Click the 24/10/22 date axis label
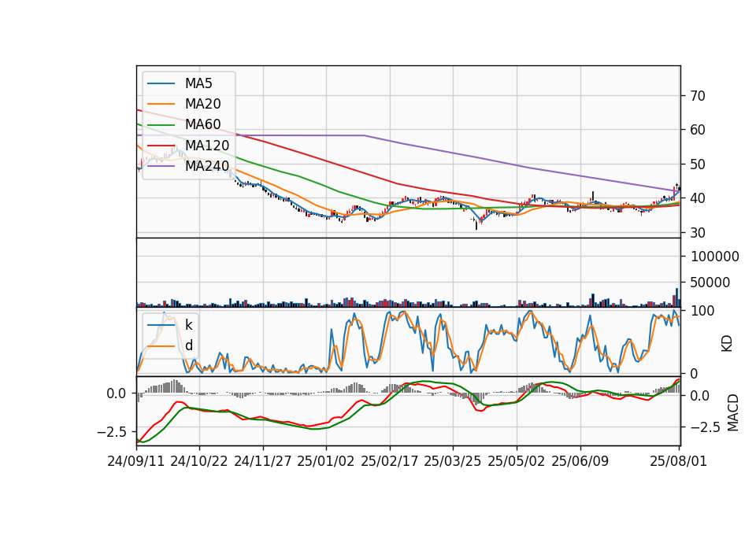Screen dimensions: 756x543 tap(199, 461)
